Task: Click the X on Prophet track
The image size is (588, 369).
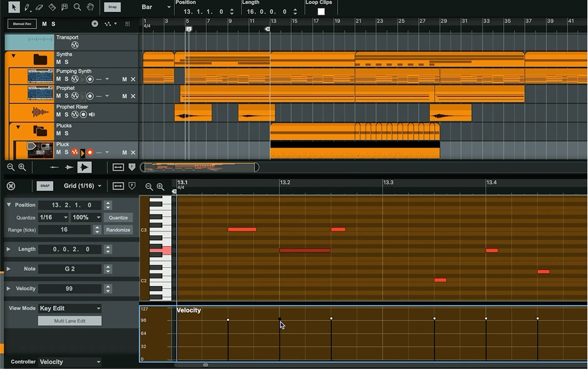Action: click(133, 96)
